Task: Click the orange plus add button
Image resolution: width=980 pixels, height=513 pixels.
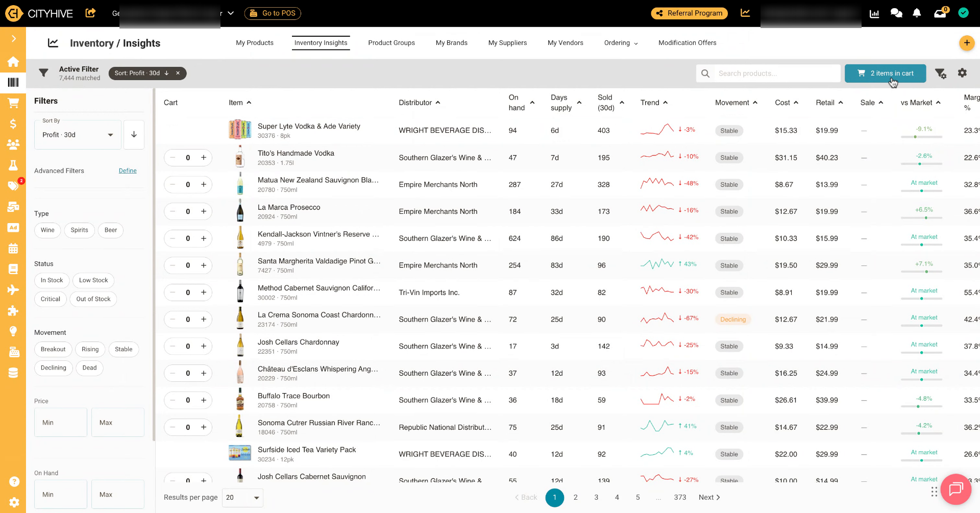Action: coord(967,43)
